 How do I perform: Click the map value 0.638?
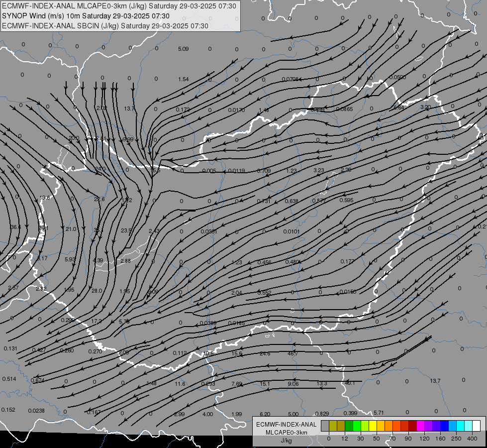[x=292, y=201]
